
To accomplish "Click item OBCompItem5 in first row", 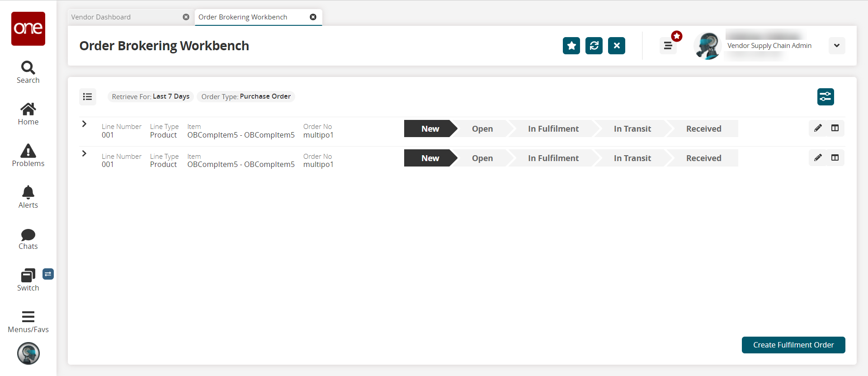I will [241, 135].
